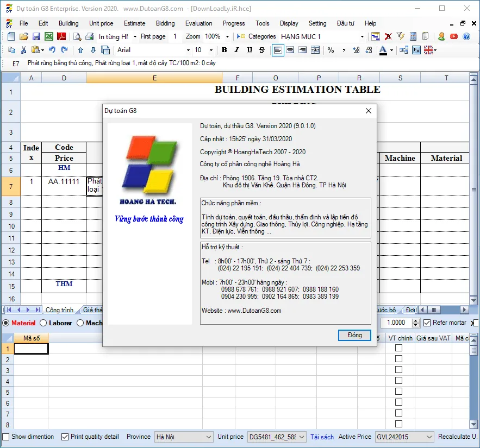Click the Recalculate button
Viewport: 480px width, 448px height.
(457, 437)
